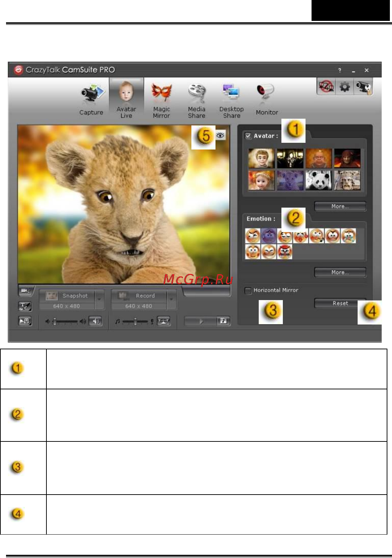Click the background picture icon at bottom left
The height and width of the screenshot is (558, 392).
[25, 321]
